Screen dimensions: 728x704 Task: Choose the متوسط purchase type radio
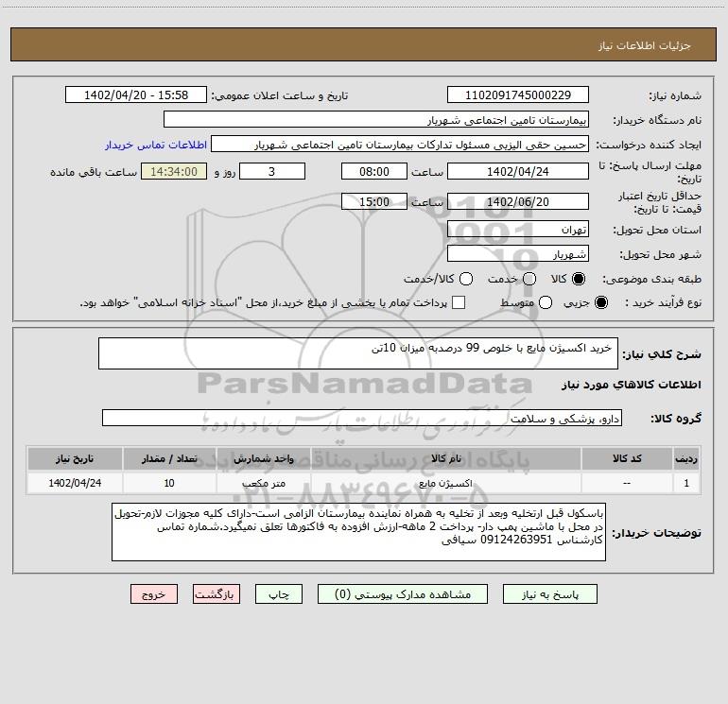pos(546,302)
